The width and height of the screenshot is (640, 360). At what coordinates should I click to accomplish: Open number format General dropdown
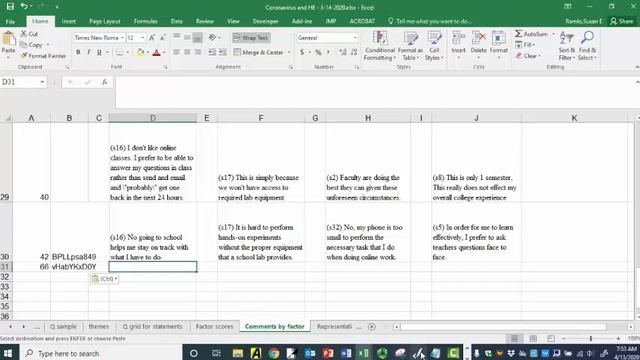pyautogui.click(x=355, y=38)
